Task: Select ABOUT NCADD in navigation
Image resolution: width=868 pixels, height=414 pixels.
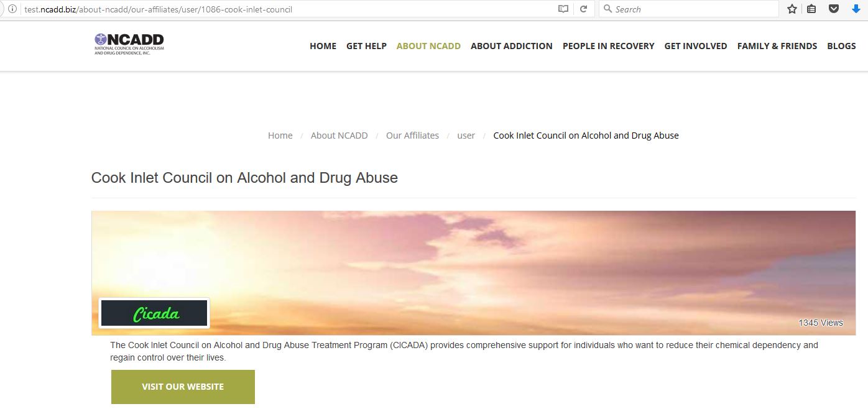Action: coord(428,46)
